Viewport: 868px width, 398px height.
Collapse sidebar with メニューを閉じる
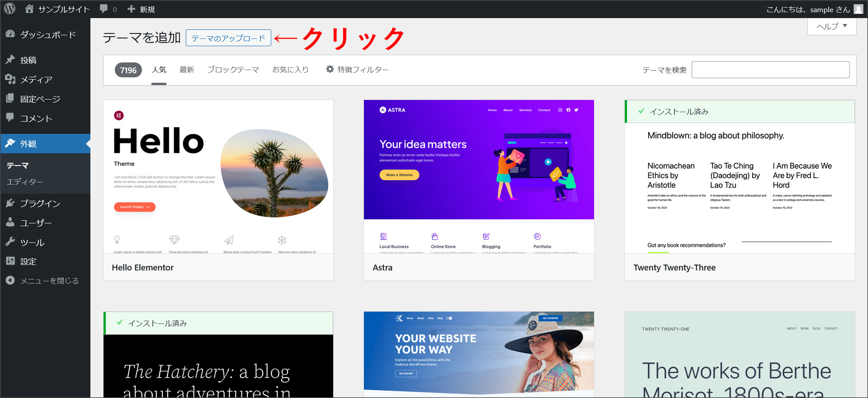pos(49,281)
